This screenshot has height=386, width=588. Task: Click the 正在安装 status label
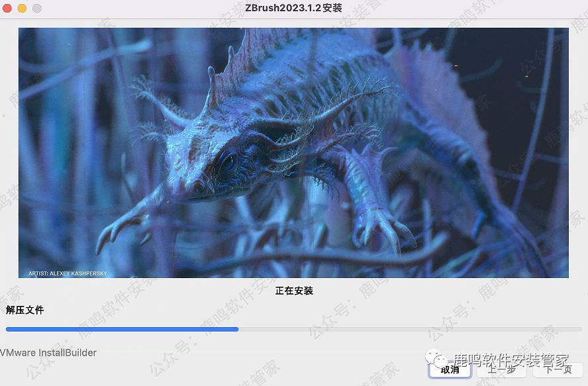(293, 291)
